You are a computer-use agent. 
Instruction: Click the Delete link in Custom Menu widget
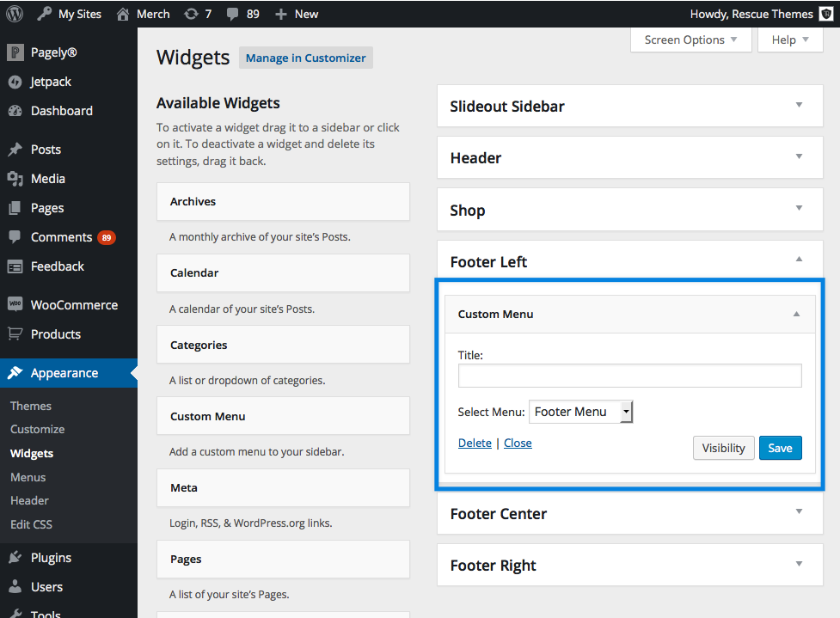click(475, 443)
